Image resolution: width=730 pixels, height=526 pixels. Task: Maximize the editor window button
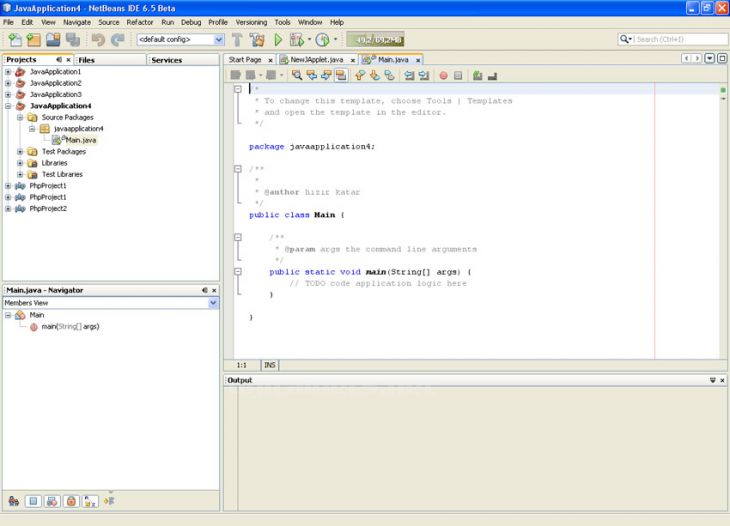click(722, 58)
